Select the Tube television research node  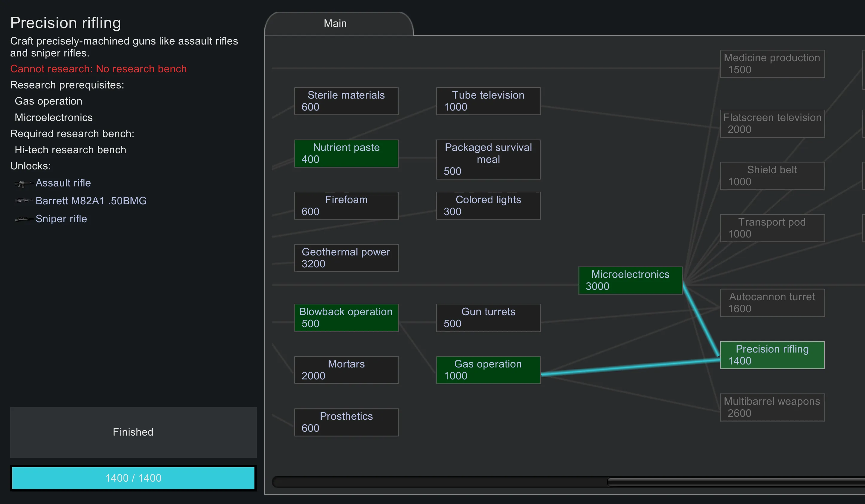coord(488,101)
